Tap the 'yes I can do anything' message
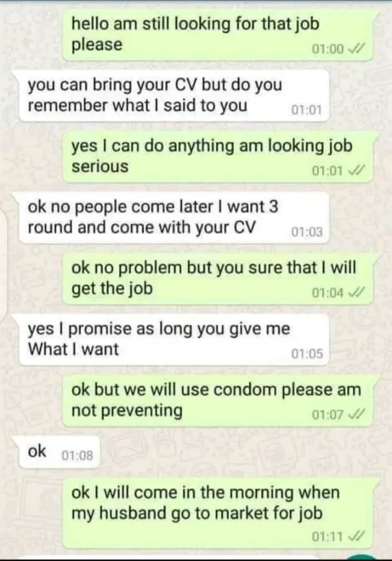392x561 pixels. click(218, 156)
